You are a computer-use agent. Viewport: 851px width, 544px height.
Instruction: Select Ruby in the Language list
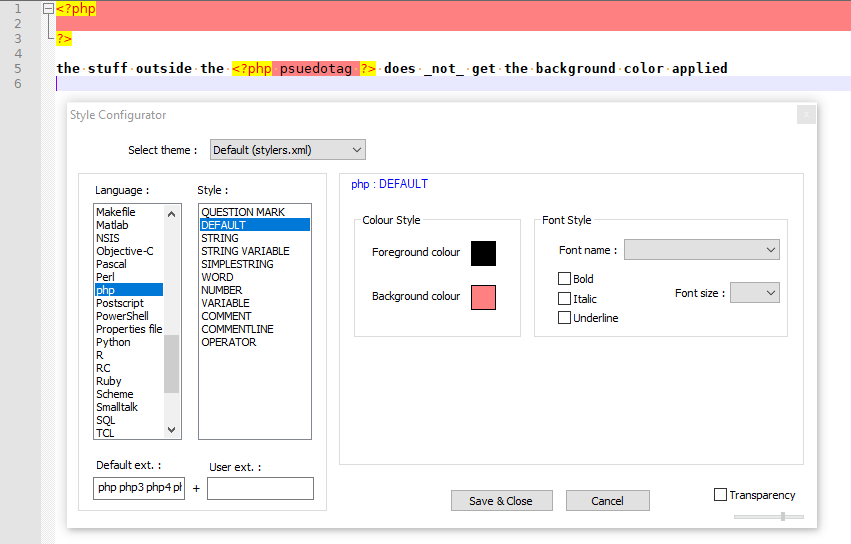click(x=129, y=381)
